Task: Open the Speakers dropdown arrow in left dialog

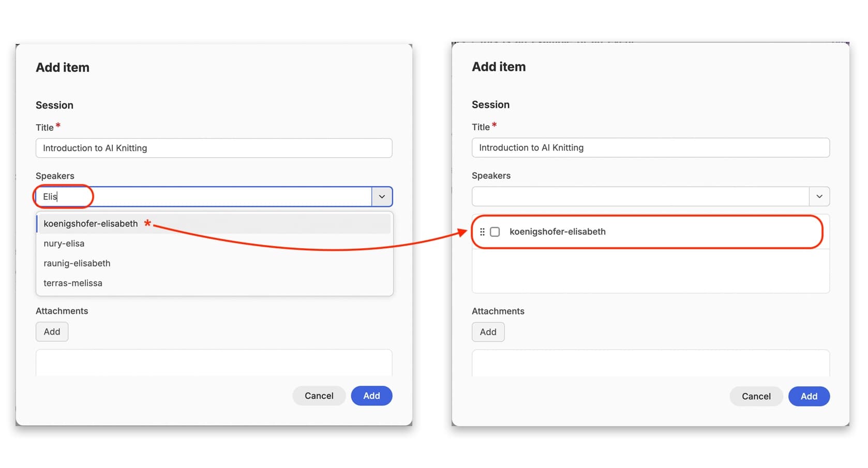Action: click(382, 197)
